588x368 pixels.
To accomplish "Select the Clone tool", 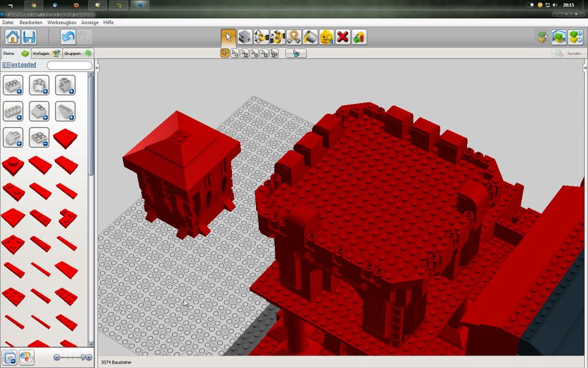I will click(x=245, y=37).
